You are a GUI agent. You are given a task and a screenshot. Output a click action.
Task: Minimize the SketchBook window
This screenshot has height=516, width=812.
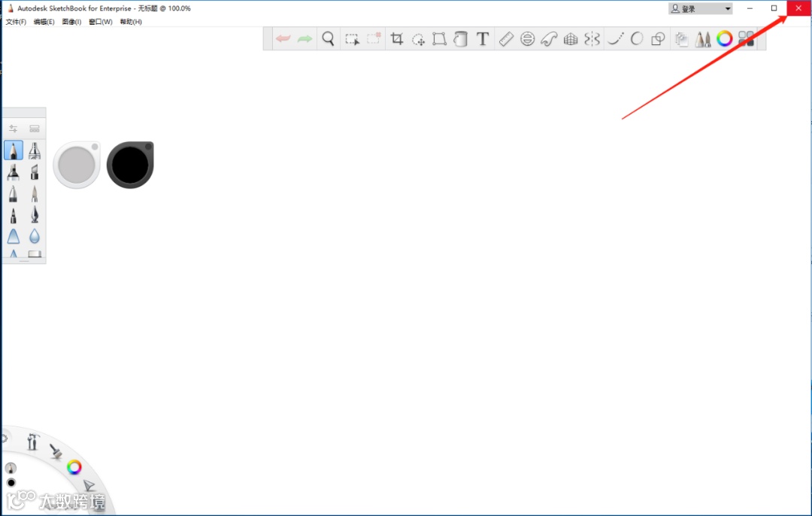[x=750, y=8]
